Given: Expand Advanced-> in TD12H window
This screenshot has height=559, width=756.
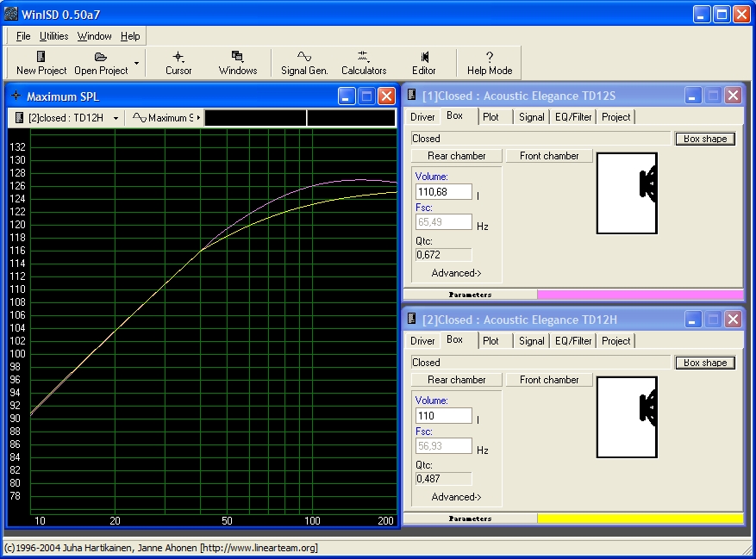Looking at the screenshot, I should (x=456, y=497).
